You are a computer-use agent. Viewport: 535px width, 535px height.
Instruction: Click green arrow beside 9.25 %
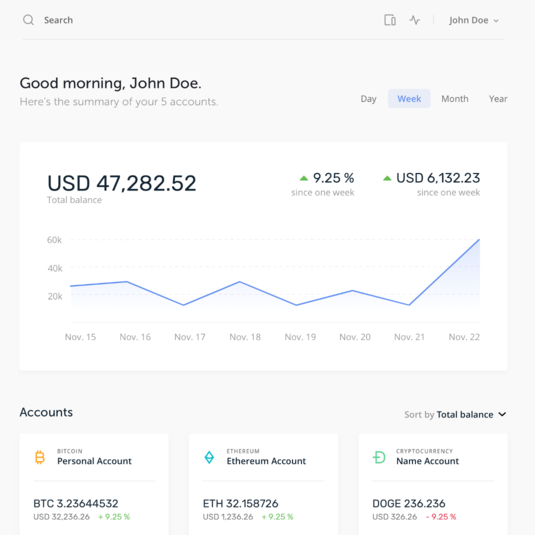point(304,178)
